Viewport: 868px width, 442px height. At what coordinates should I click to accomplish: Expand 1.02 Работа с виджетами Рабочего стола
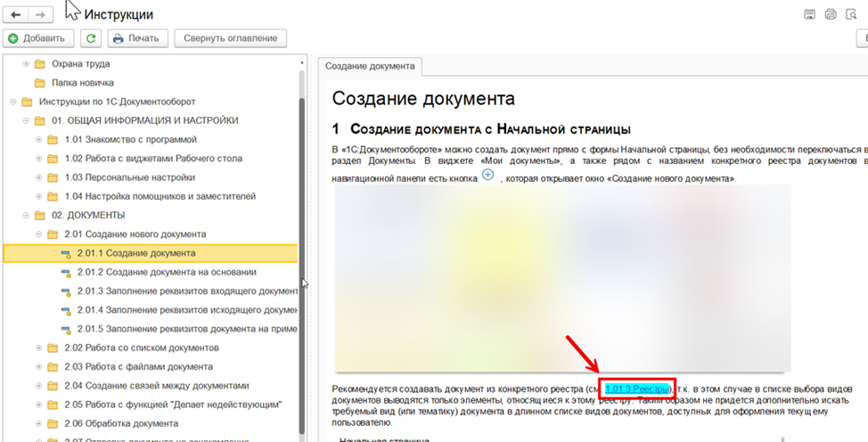coord(38,159)
